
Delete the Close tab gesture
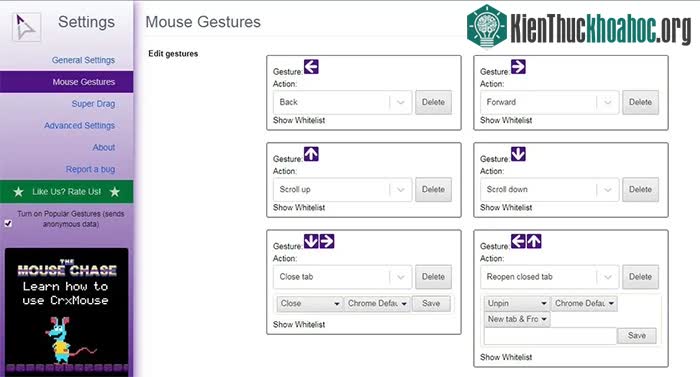[433, 277]
